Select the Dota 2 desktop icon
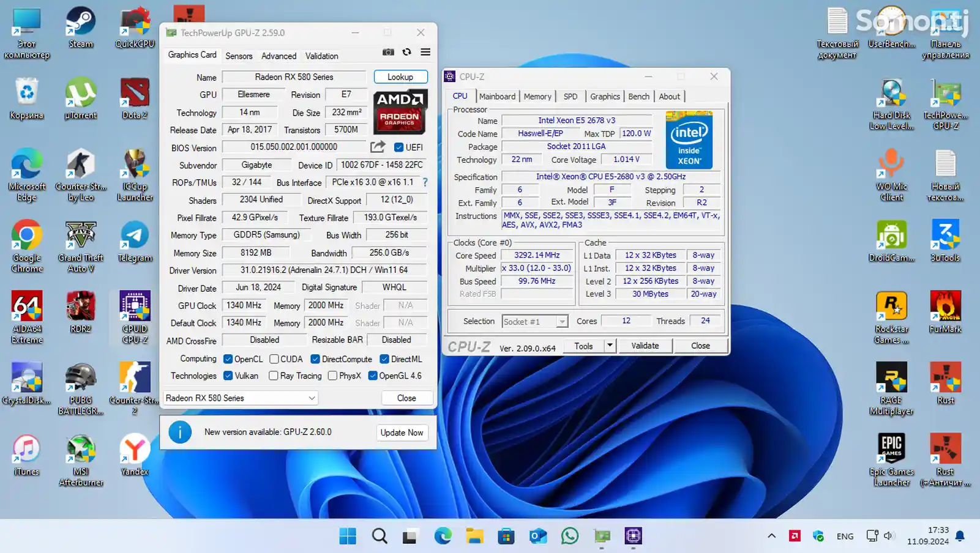Viewport: 980px width, 553px height. coord(135,98)
